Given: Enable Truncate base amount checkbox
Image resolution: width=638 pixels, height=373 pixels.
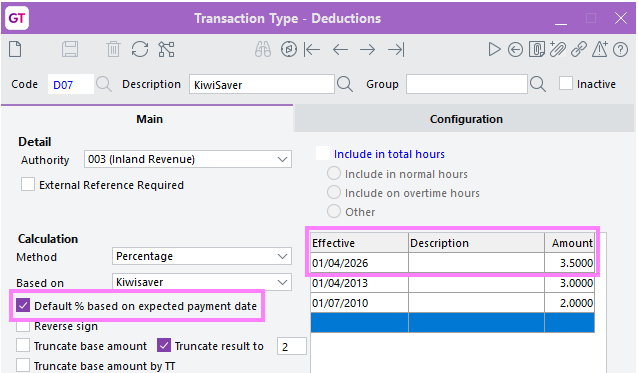Looking at the screenshot, I should (x=23, y=345).
